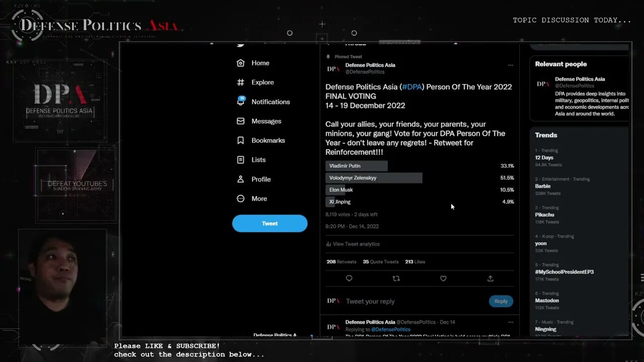Select Explore menu label
Image resolution: width=644 pixels, height=362 pixels.
263,82
